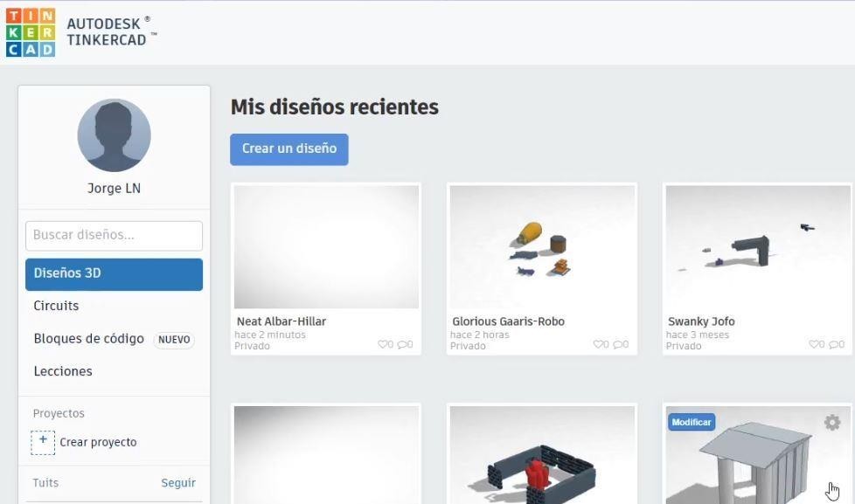Click Crear un diseño button

pyautogui.click(x=289, y=148)
